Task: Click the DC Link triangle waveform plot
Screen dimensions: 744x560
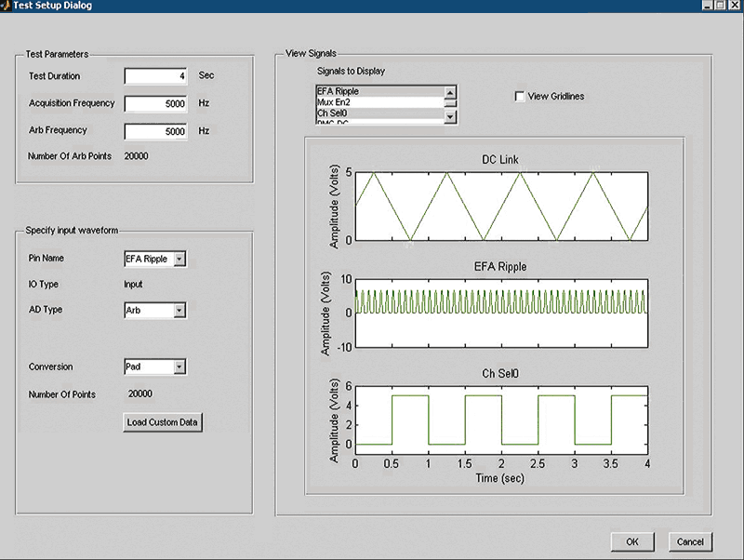Action: point(501,206)
